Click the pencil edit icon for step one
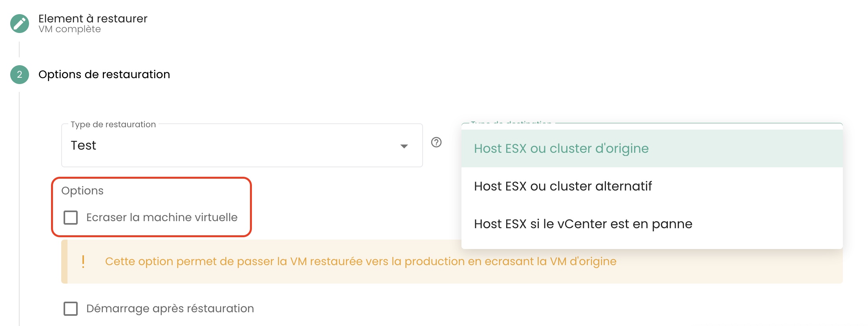This screenshot has width=868, height=326. (x=20, y=24)
